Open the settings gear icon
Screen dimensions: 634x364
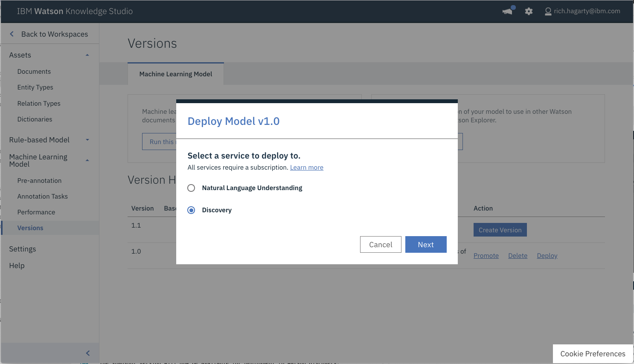[x=529, y=12]
